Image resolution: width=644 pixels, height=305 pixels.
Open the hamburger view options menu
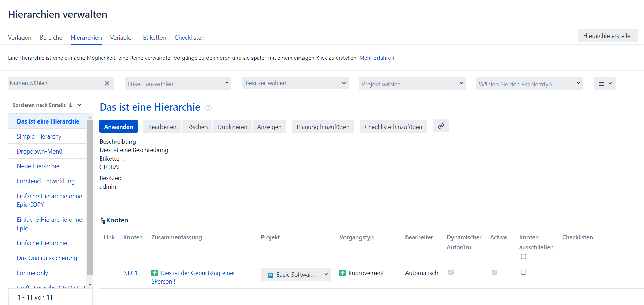(x=604, y=84)
